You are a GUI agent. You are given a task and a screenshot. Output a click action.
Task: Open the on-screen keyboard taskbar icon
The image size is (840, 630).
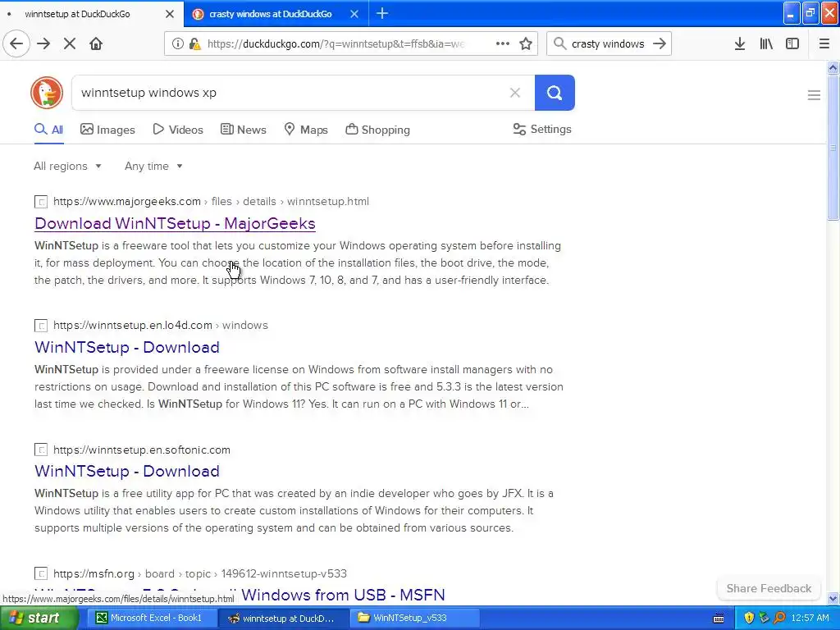coord(719,619)
